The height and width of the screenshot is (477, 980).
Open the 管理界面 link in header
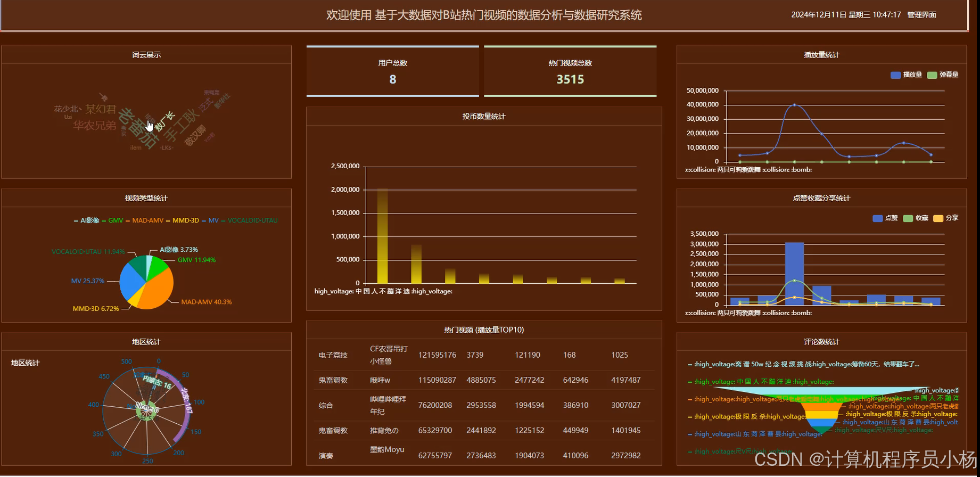pyautogui.click(x=921, y=15)
